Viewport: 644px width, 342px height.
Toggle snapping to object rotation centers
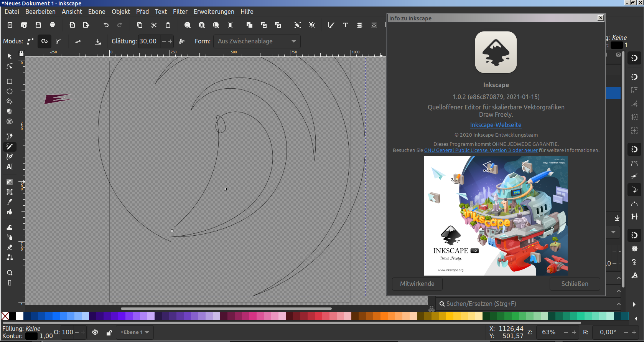tap(634, 262)
